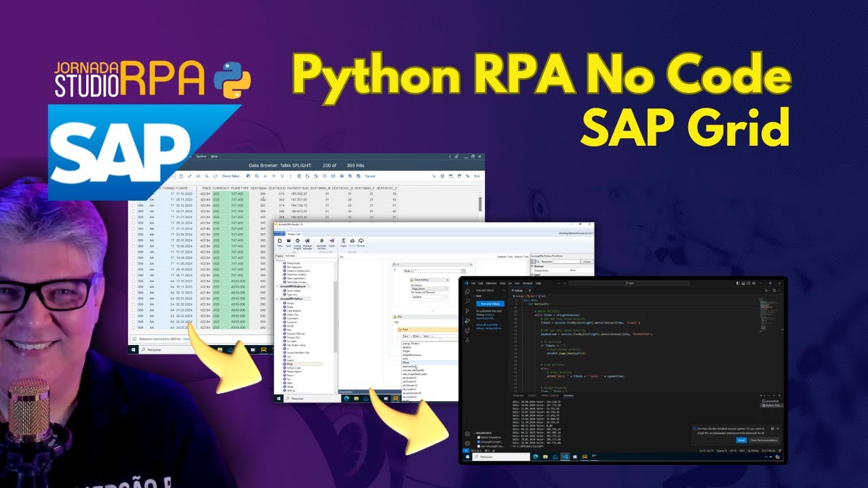Check the SAP row dated 28.02.2024
Screen dimensions: 868x488
[x=133, y=223]
